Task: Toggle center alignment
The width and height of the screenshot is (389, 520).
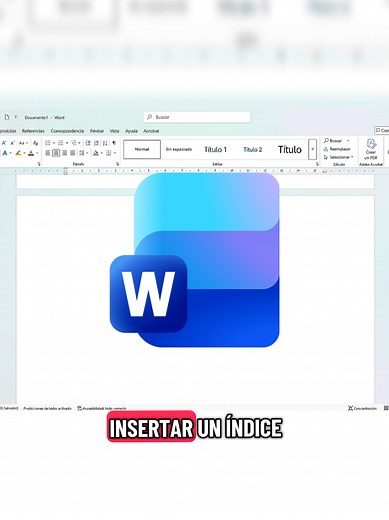Action: [56, 153]
